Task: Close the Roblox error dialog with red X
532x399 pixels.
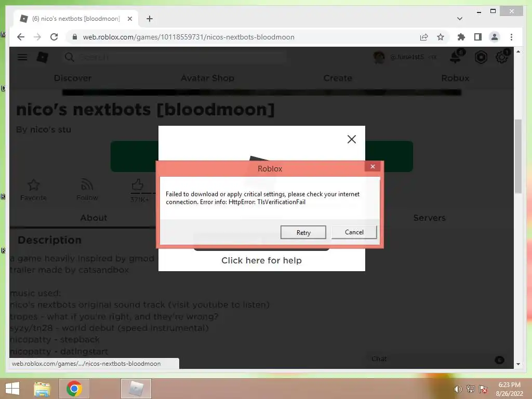Action: tap(373, 166)
